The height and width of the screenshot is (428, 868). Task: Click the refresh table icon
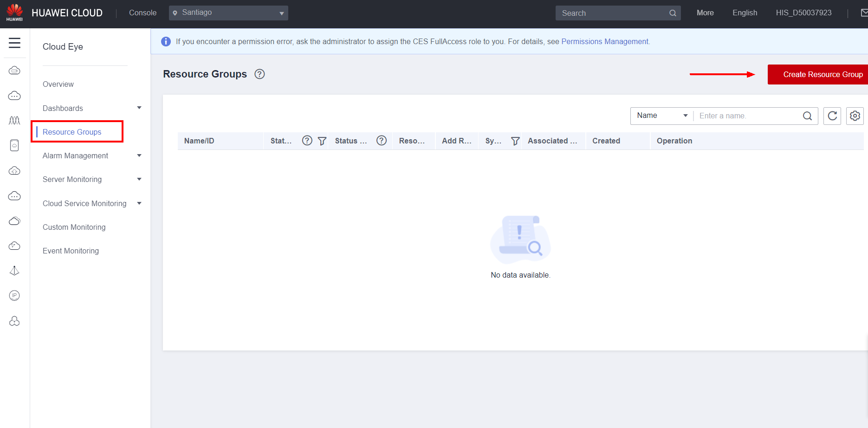pos(832,116)
